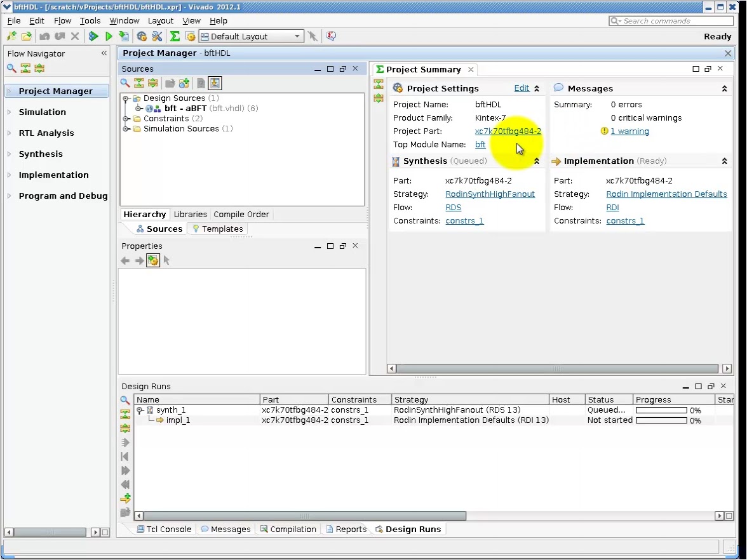Toggle the highlighted Sources view options button
Screen dimensions: 747x560
pyautogui.click(x=215, y=83)
